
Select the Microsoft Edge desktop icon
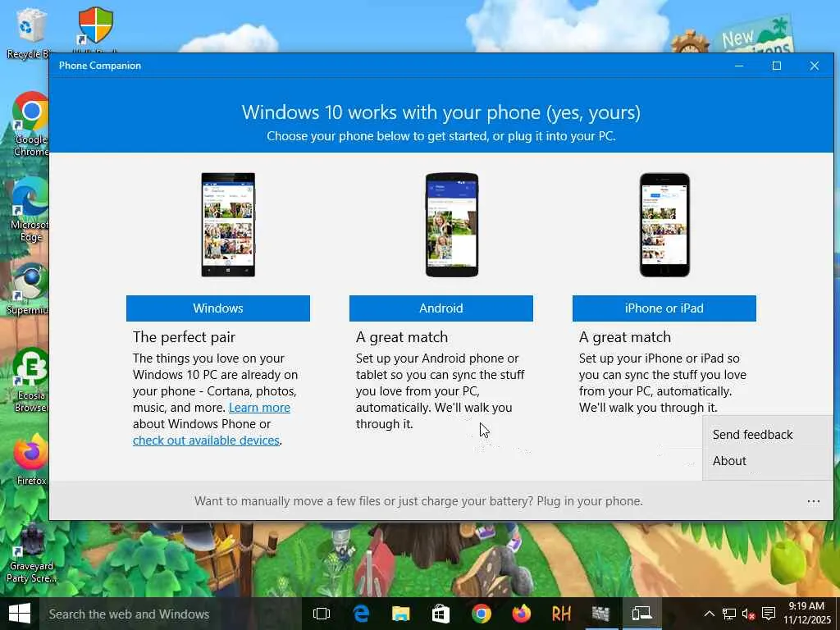pos(30,210)
